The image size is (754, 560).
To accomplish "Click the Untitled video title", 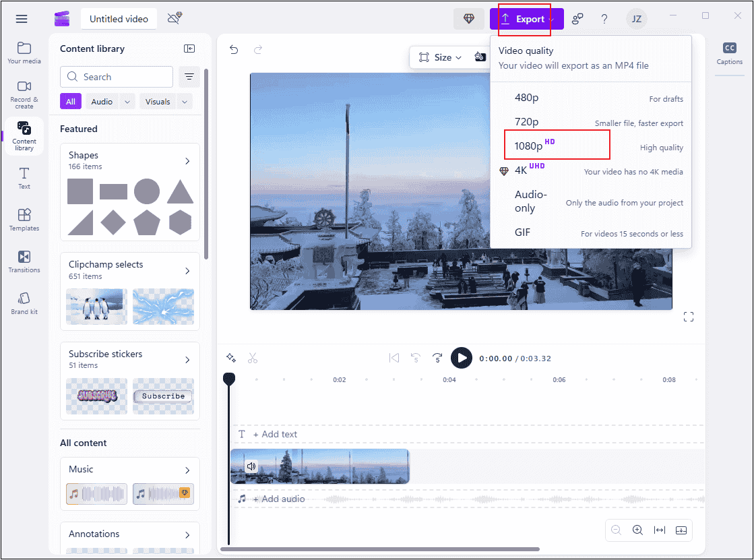I will pyautogui.click(x=119, y=19).
